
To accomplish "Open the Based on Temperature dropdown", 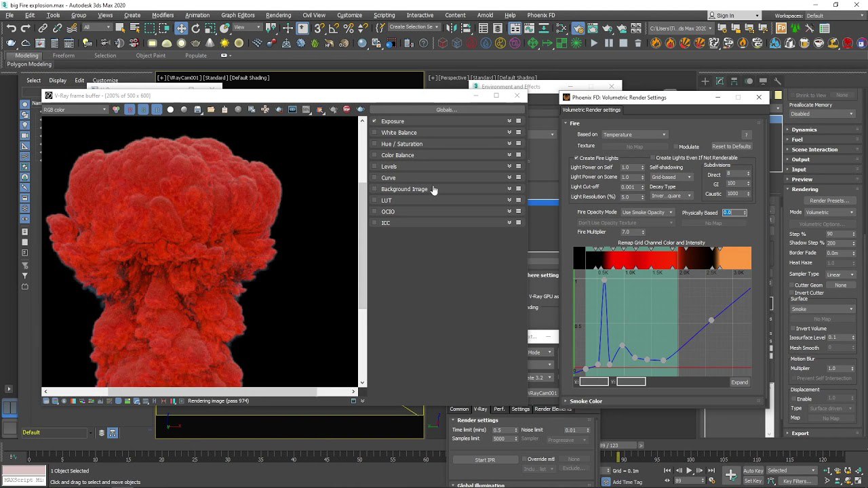I will [634, 134].
